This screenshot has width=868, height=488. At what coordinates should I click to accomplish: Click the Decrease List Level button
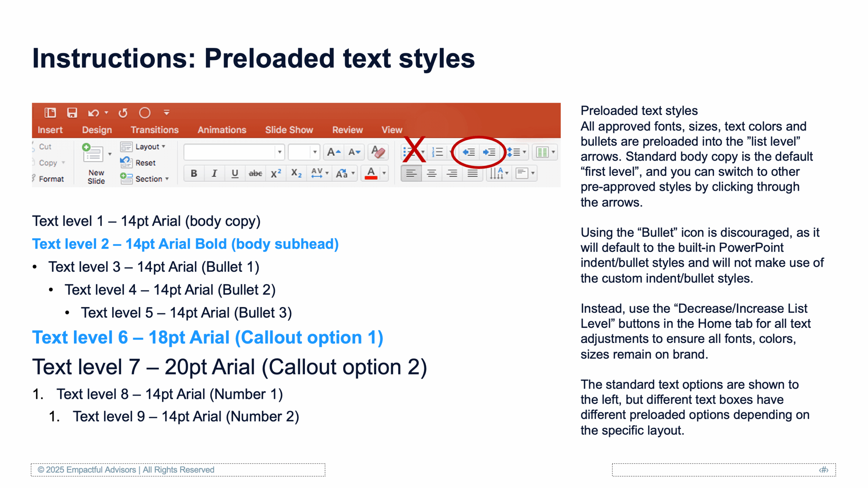[x=469, y=152]
